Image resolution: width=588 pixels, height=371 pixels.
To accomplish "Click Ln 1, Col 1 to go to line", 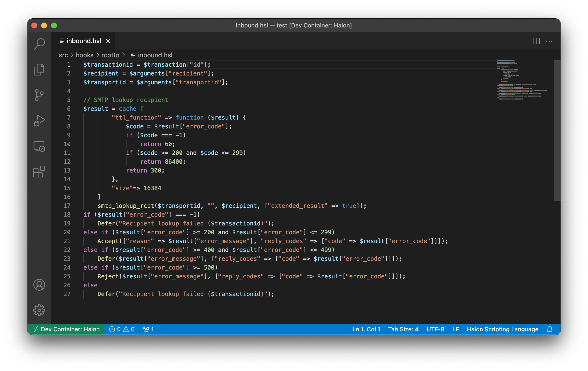I will pyautogui.click(x=366, y=329).
